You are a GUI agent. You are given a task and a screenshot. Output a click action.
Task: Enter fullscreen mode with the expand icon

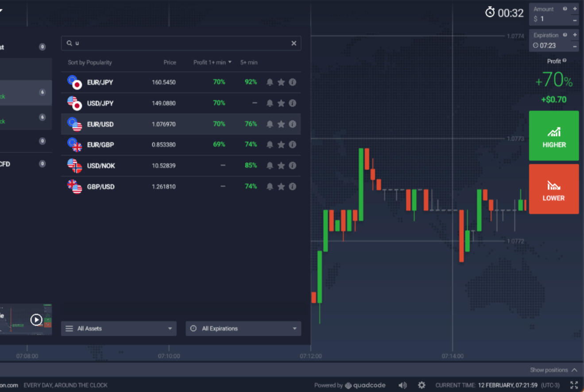click(x=574, y=385)
